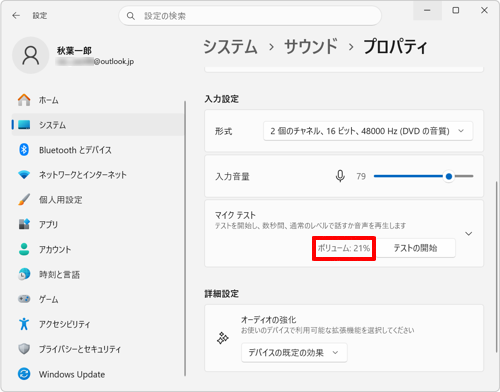Open アプリ settings page

[98, 224]
